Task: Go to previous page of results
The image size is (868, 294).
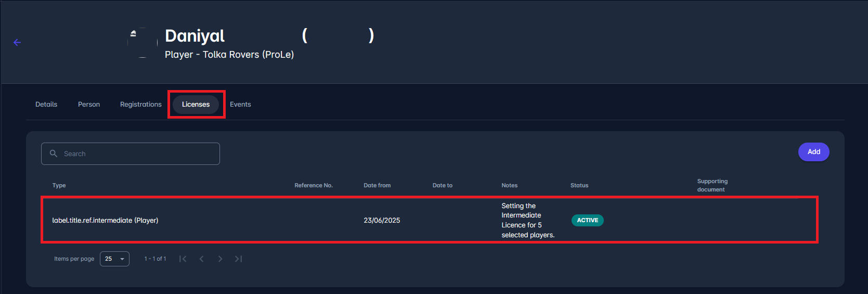Action: pos(201,259)
